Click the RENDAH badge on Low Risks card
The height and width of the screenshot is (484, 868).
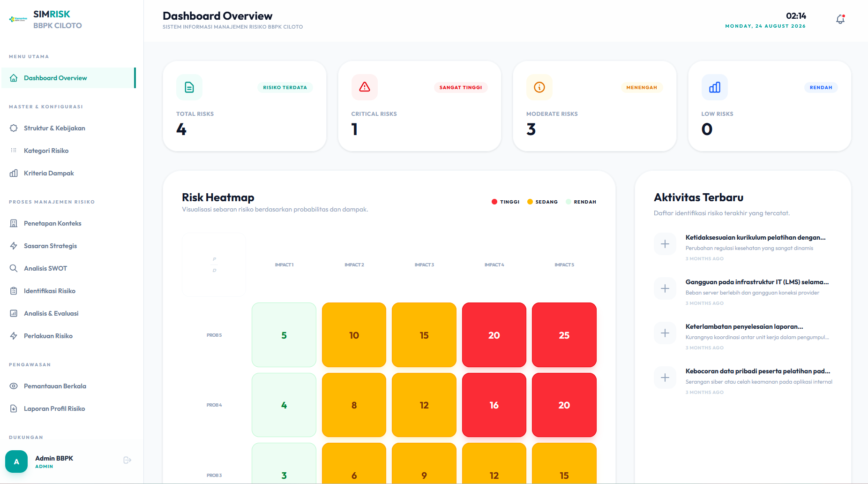pos(821,87)
